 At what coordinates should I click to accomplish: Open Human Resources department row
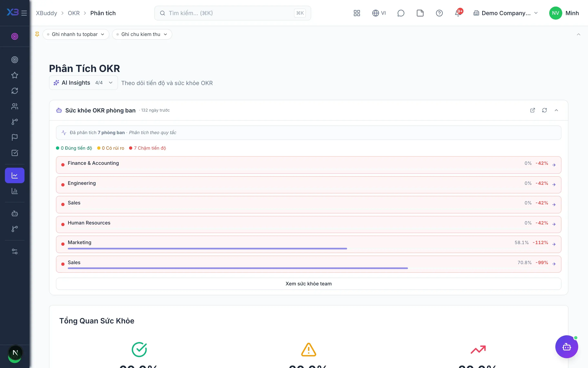point(308,224)
